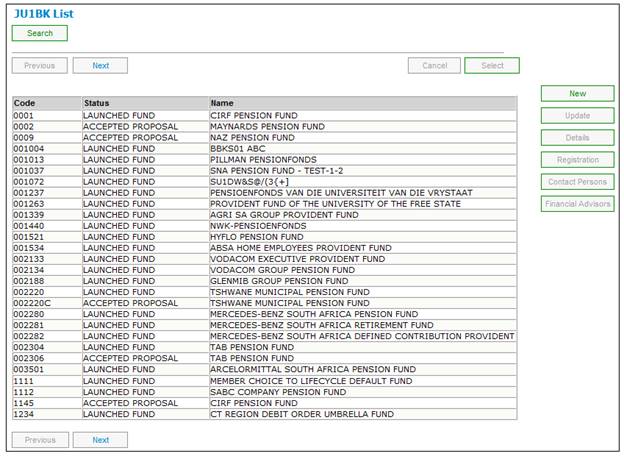Viewport: 624px width, 459px height.
Task: Select SABC COMPANY PENSION FUND row
Action: pos(265,392)
